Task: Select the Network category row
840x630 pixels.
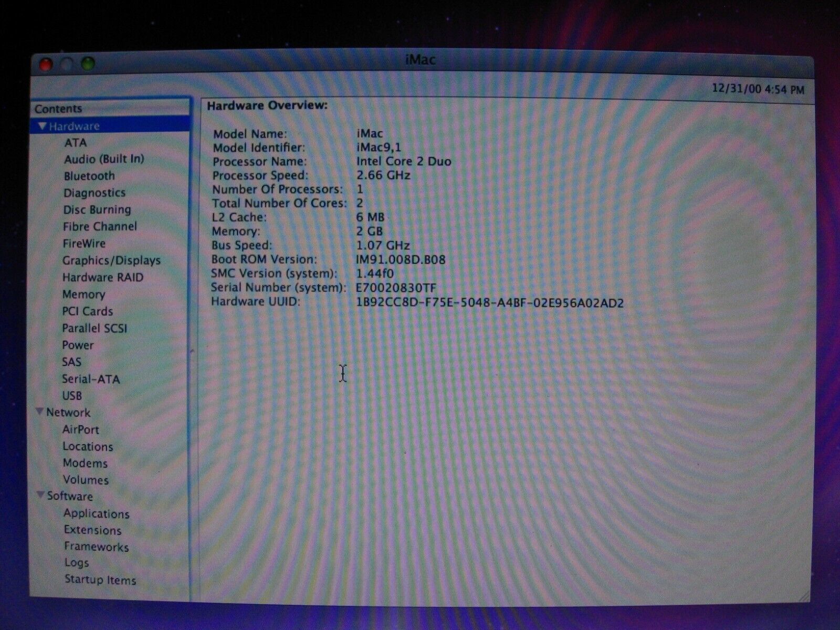Action: tap(110, 413)
